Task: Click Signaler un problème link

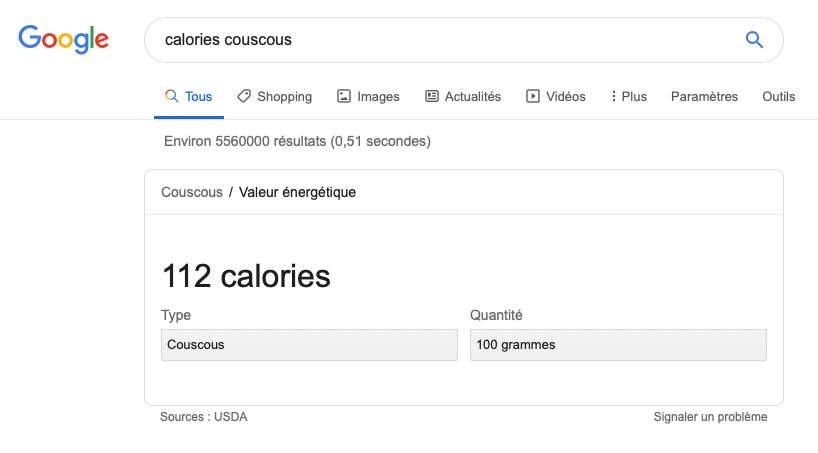Action: [710, 417]
